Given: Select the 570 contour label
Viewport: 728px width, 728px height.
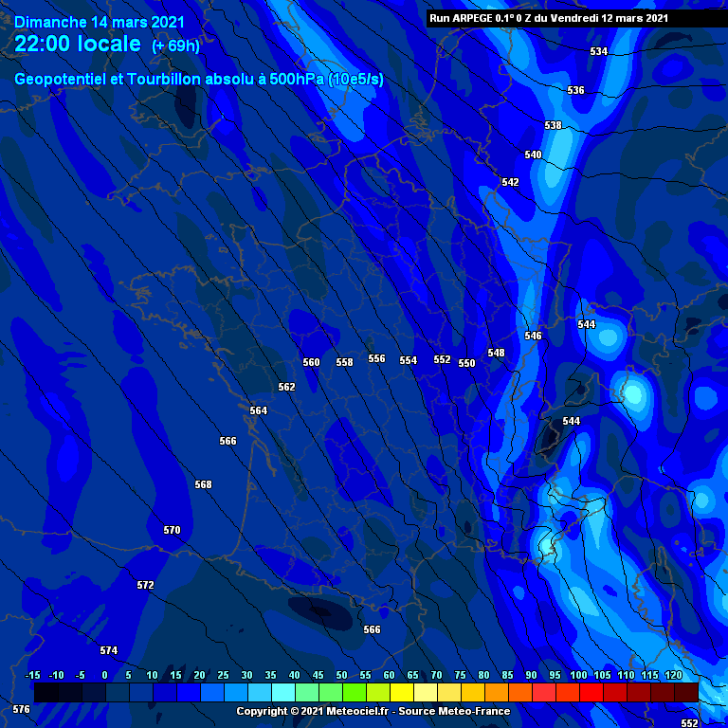Looking at the screenshot, I should [x=172, y=530].
